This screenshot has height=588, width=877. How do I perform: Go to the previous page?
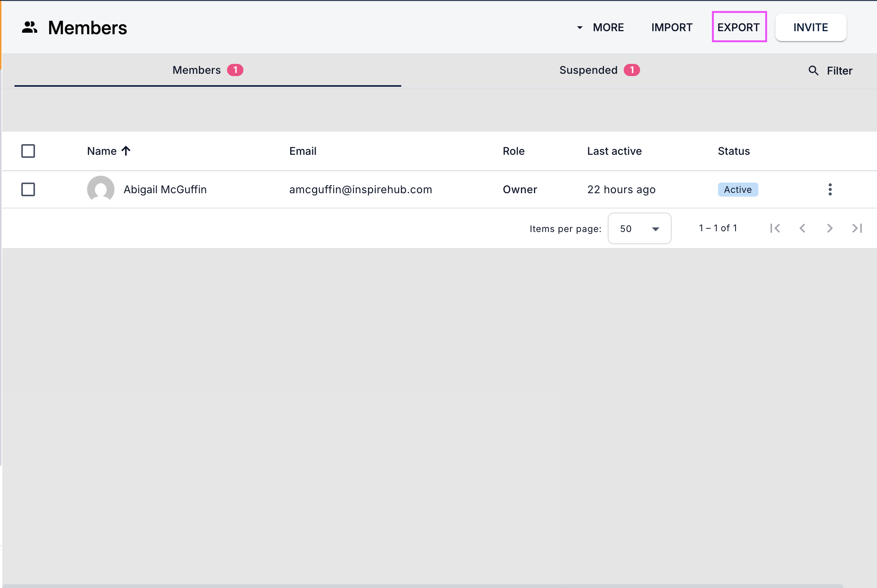click(802, 228)
